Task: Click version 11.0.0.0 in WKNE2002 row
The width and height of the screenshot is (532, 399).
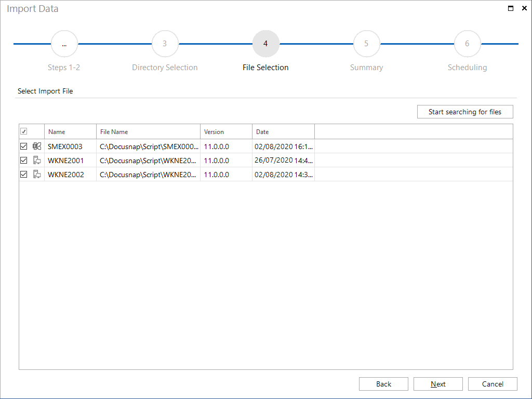Action: [x=227, y=175]
